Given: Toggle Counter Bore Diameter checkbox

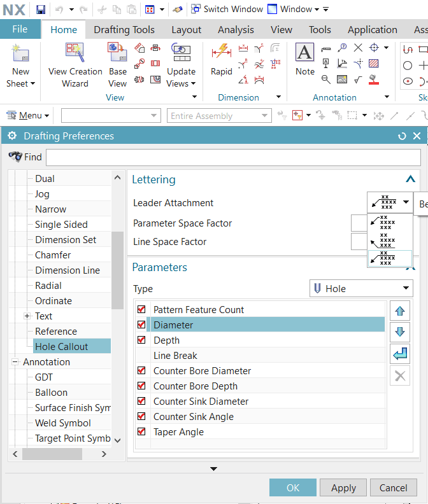Looking at the screenshot, I should [x=141, y=370].
